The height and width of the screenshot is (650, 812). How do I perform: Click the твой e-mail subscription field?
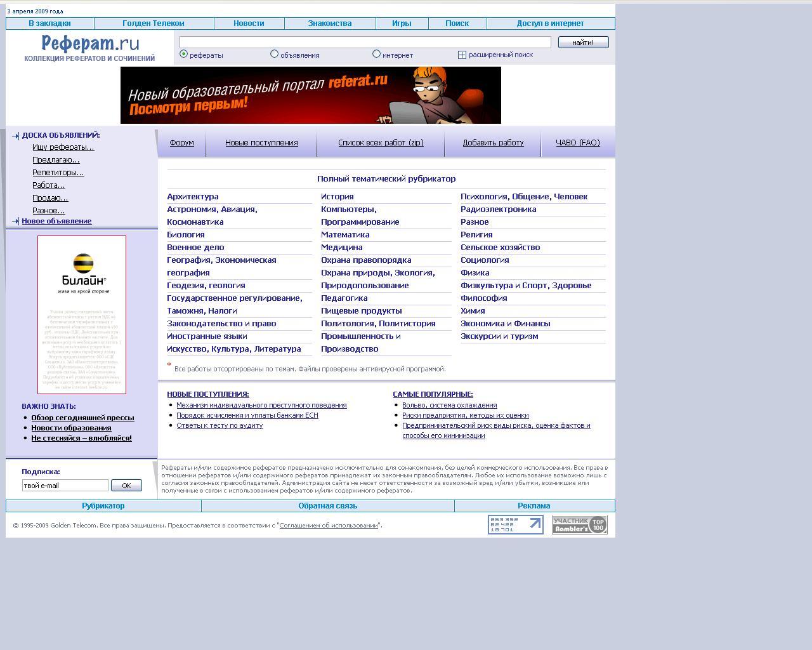(x=65, y=486)
